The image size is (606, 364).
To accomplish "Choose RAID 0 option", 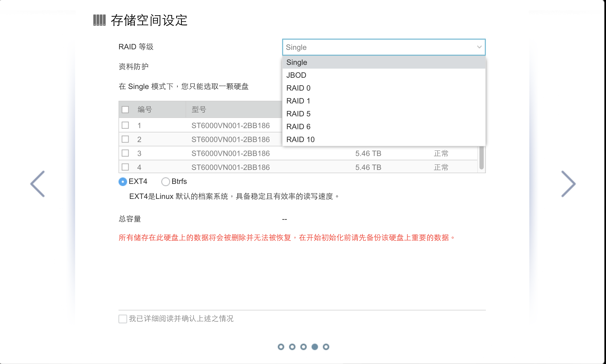I will point(384,88).
